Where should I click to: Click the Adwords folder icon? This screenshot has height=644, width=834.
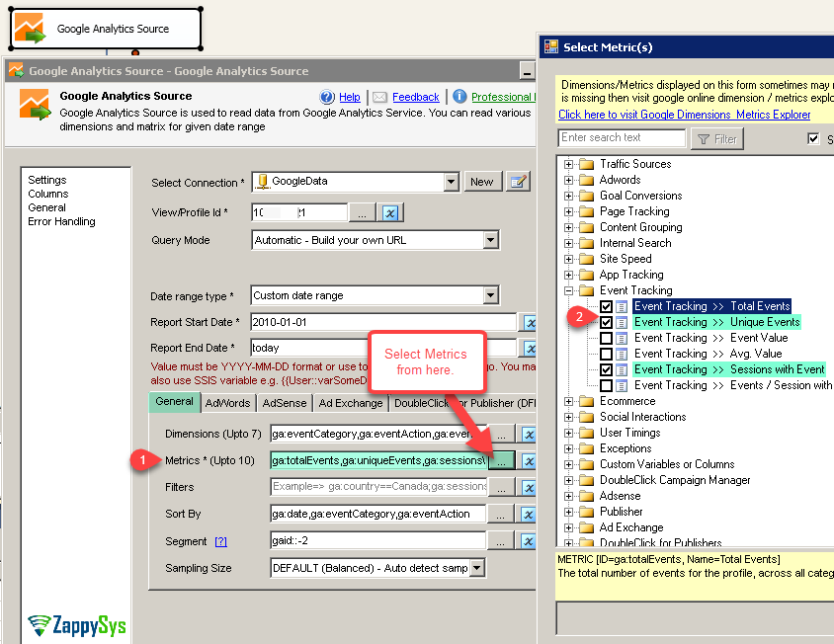tap(586, 180)
